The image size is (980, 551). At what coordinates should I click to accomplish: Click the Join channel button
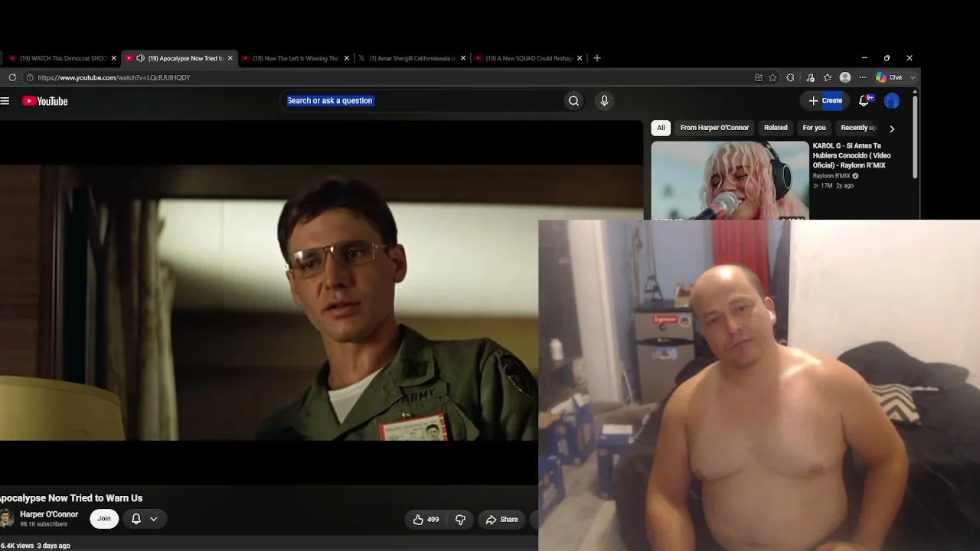point(104,519)
